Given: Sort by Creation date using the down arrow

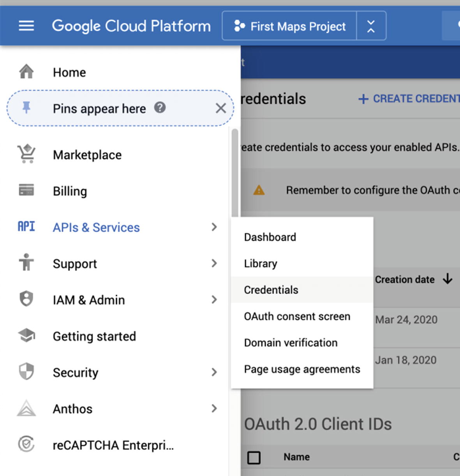Looking at the screenshot, I should [x=448, y=279].
